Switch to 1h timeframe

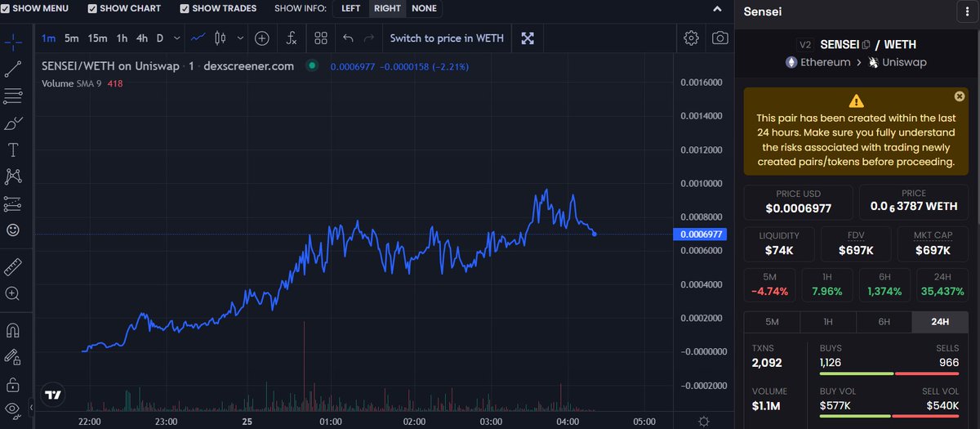[122, 38]
